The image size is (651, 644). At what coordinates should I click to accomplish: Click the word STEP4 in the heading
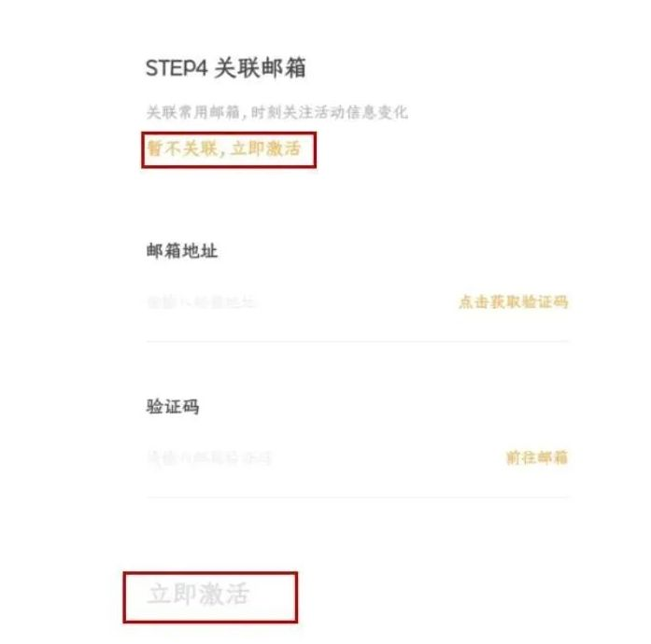click(177, 68)
